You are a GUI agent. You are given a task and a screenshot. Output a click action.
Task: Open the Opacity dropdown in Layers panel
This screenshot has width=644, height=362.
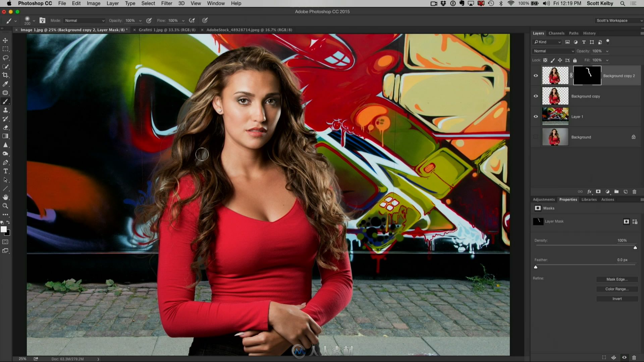click(608, 51)
